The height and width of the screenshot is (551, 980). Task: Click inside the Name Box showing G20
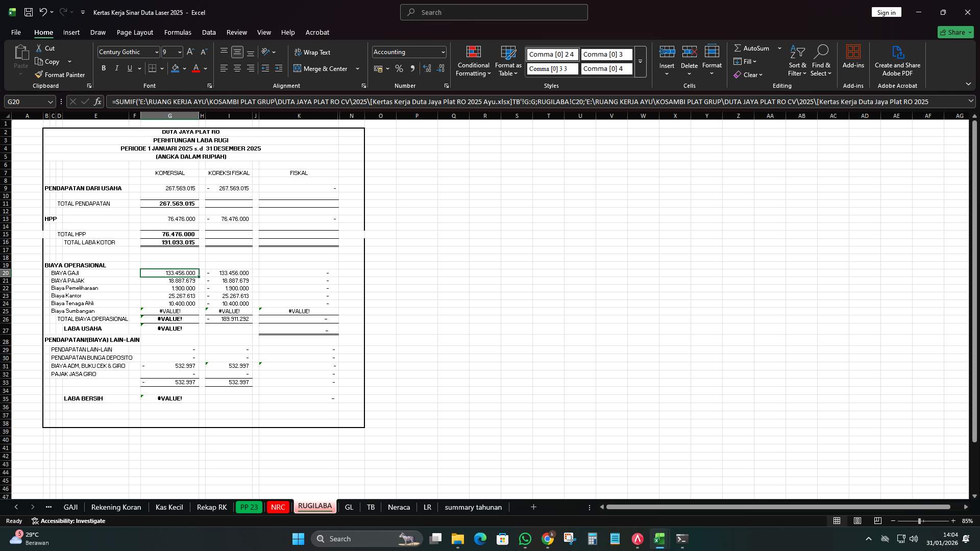[x=26, y=102]
